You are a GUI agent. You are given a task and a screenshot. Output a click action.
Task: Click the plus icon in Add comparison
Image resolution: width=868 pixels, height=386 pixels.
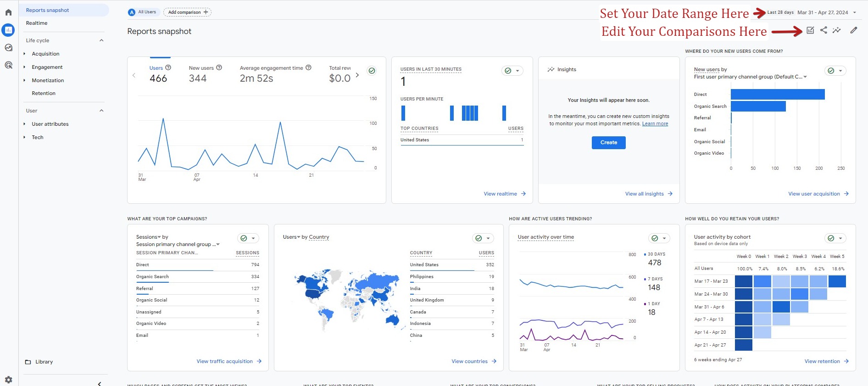click(206, 12)
